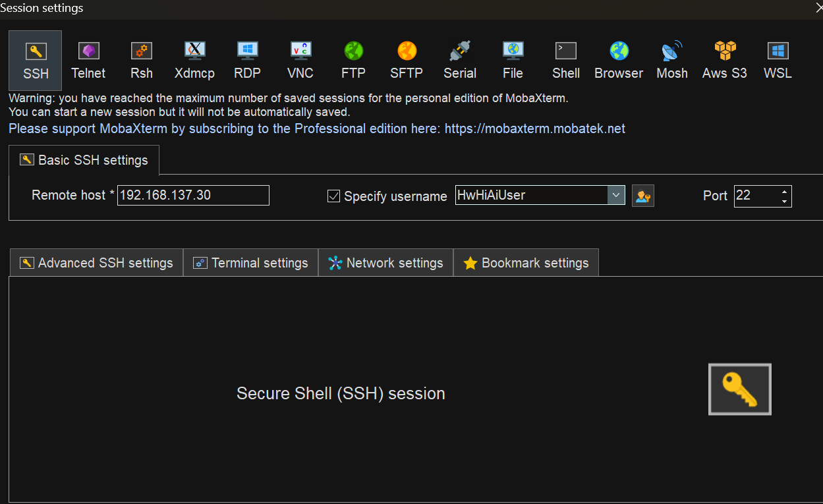Screen dimensions: 823x504
Task: Choose the Mosh session icon
Action: point(672,60)
